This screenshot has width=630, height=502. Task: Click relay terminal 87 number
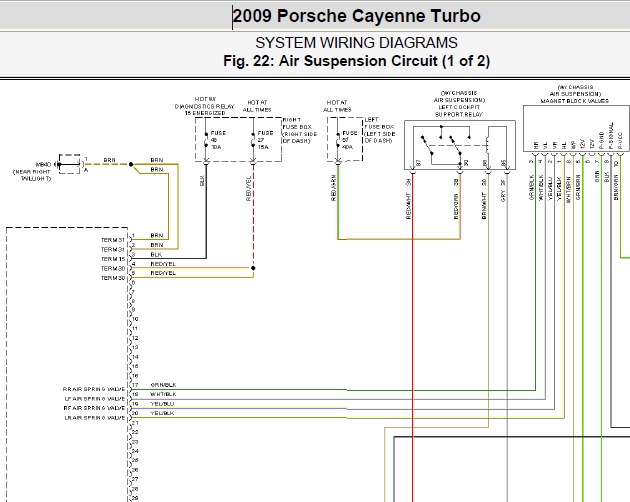[x=419, y=163]
